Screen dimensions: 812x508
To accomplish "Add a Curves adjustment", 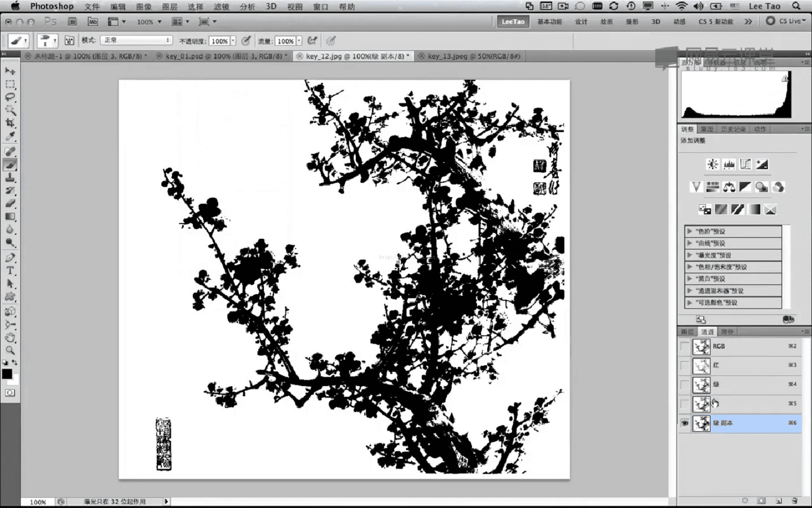I will 745,164.
